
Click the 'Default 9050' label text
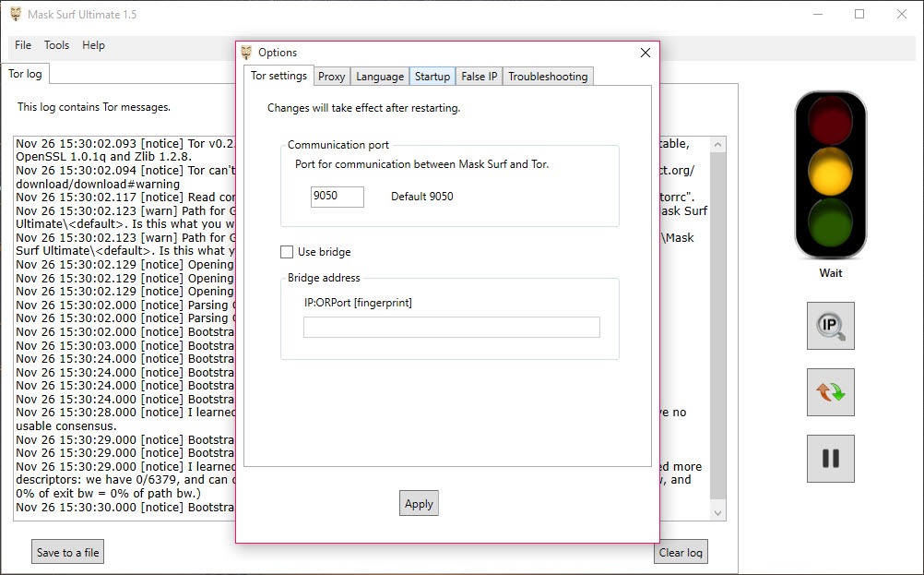point(422,197)
